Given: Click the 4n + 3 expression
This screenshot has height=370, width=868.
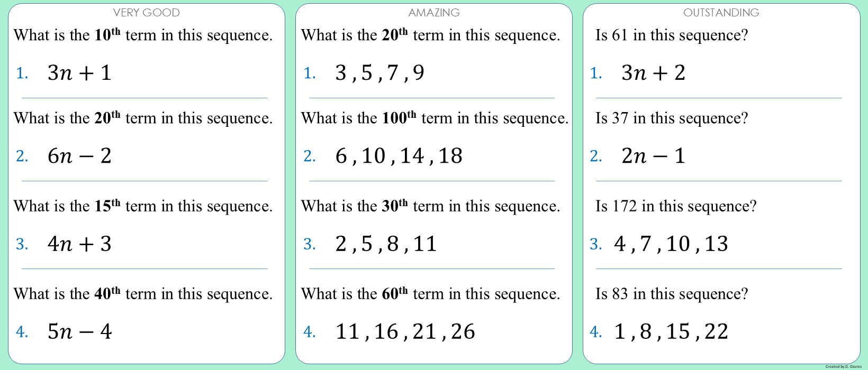Looking at the screenshot, I should (x=80, y=244).
